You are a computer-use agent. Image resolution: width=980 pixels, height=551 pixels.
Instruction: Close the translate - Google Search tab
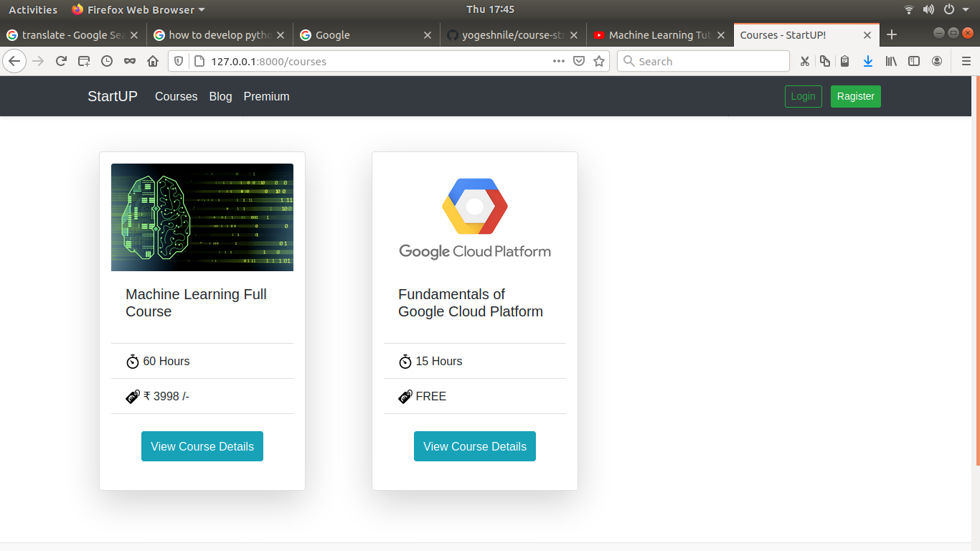point(134,34)
